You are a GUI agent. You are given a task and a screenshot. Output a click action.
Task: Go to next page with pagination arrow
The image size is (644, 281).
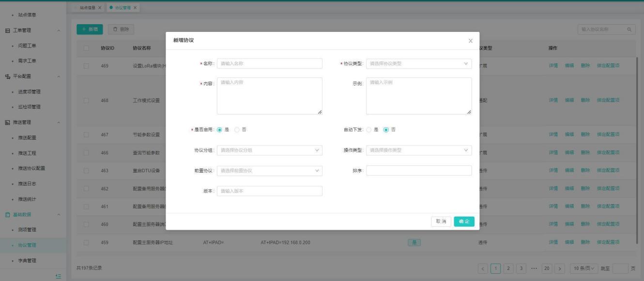557,267
